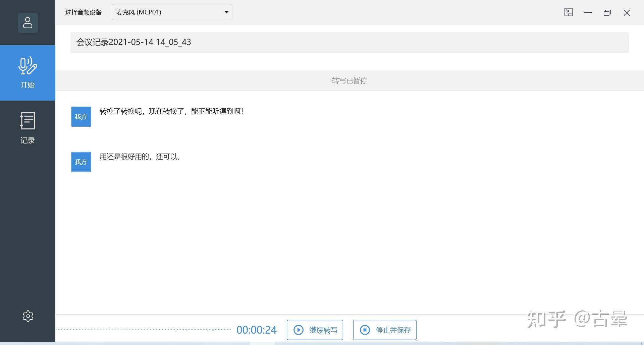Select the first 我方 speaker tag

click(x=81, y=116)
